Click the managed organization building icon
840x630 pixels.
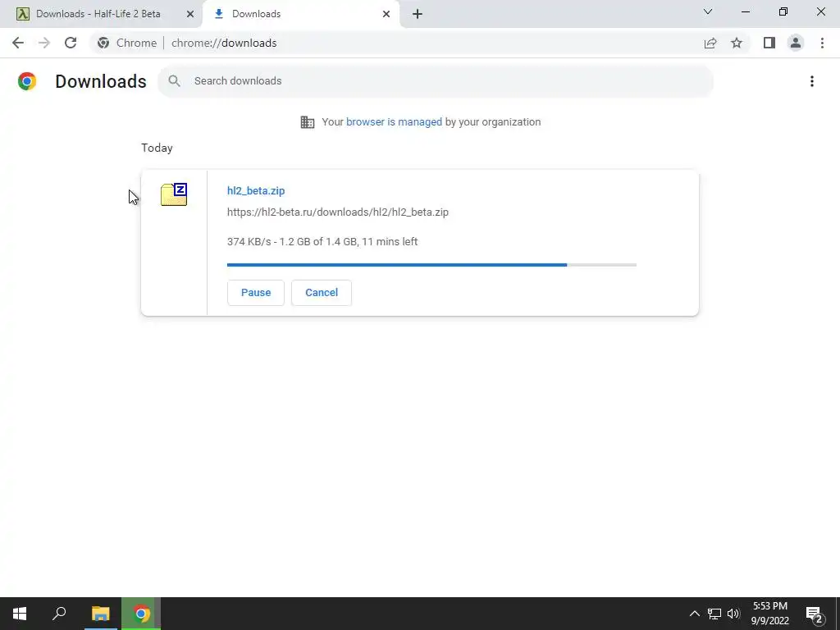(x=308, y=122)
